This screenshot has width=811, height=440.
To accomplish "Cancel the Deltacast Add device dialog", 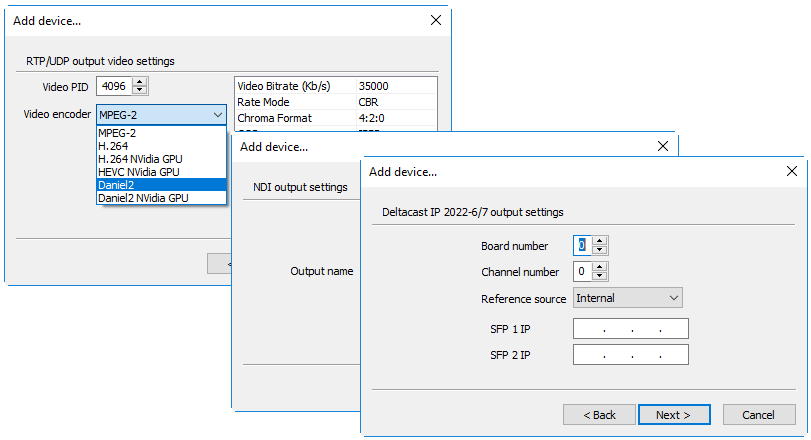I will (759, 415).
